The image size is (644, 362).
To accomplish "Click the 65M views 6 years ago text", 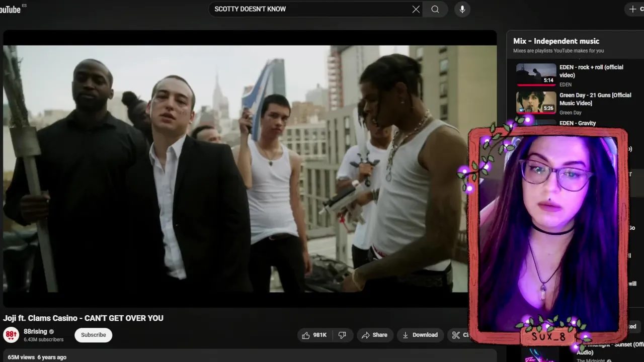I will (37, 357).
